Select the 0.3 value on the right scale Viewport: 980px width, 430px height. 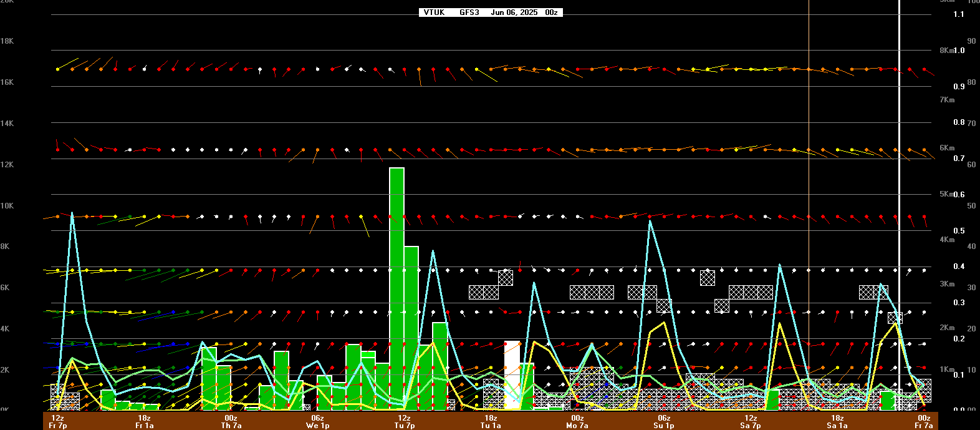tap(959, 303)
